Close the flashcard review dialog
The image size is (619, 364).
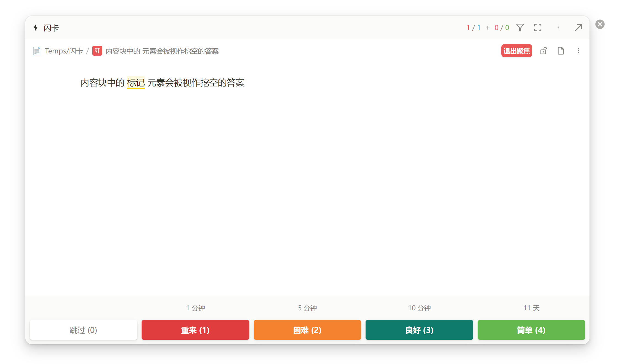coord(600,24)
